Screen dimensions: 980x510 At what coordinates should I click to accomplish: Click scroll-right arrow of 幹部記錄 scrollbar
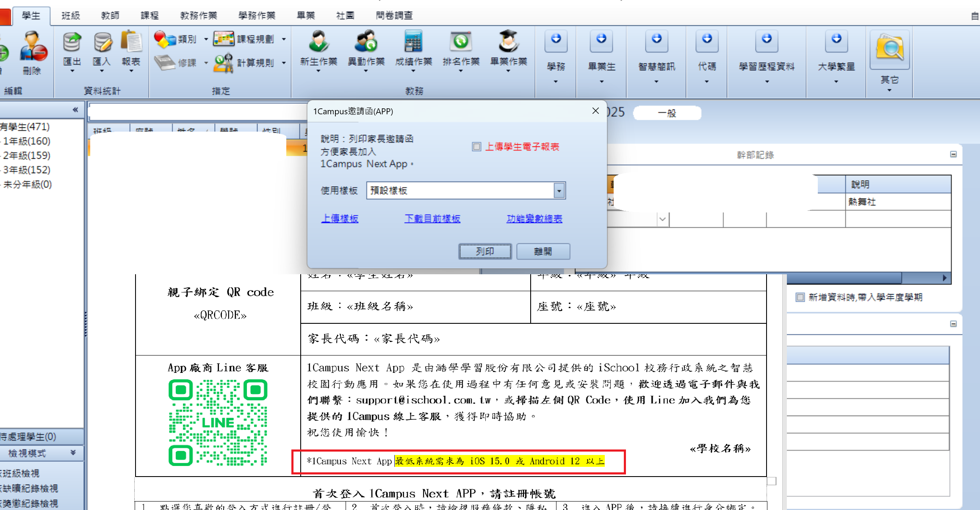(x=945, y=278)
